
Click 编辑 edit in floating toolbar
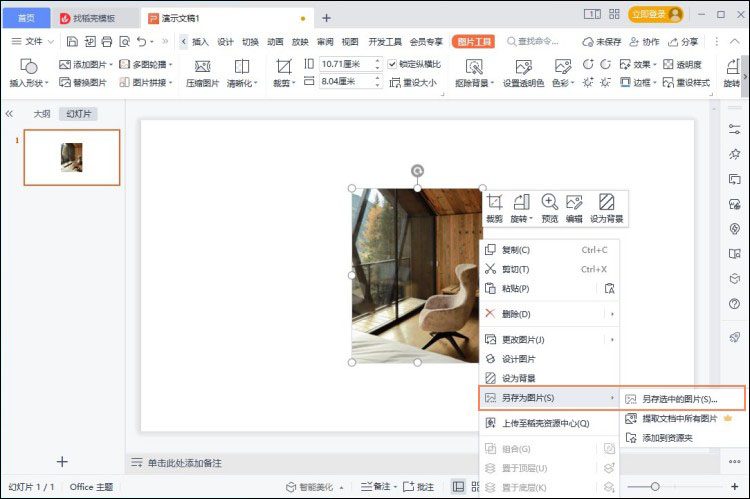574,209
